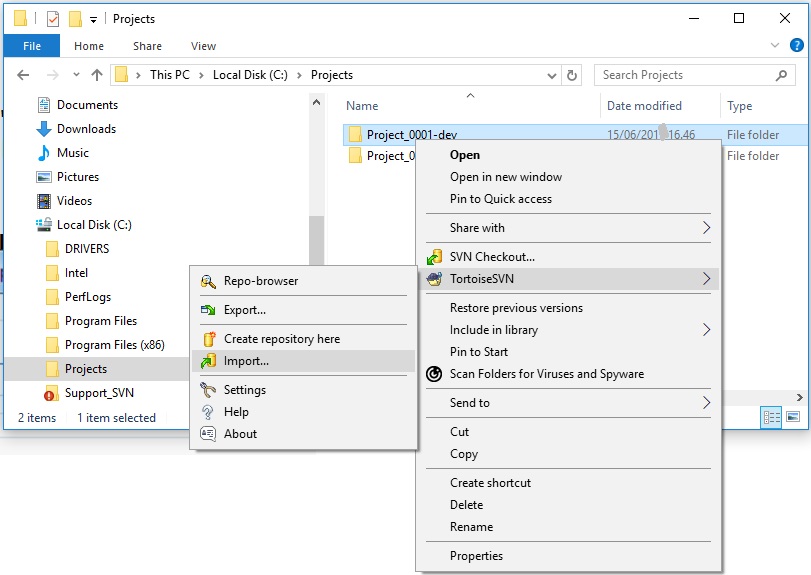Click the Search Projects field
Image resolution: width=811 pixels, height=575 pixels.
coord(695,75)
